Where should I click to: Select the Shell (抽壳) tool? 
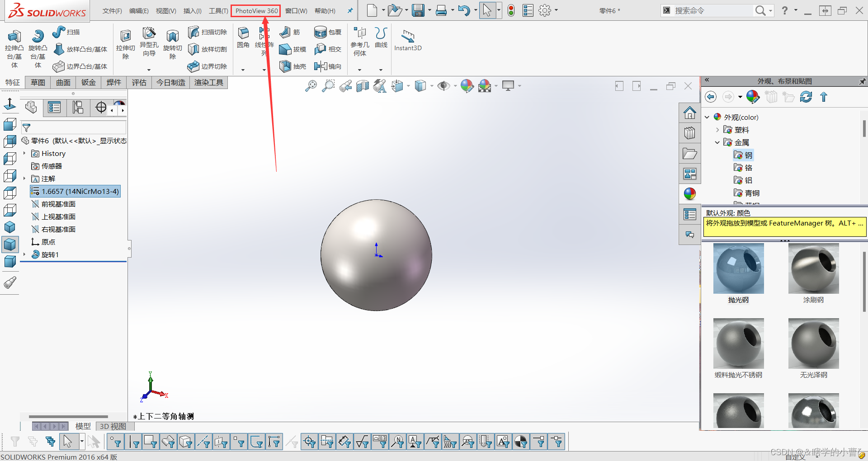pos(293,66)
